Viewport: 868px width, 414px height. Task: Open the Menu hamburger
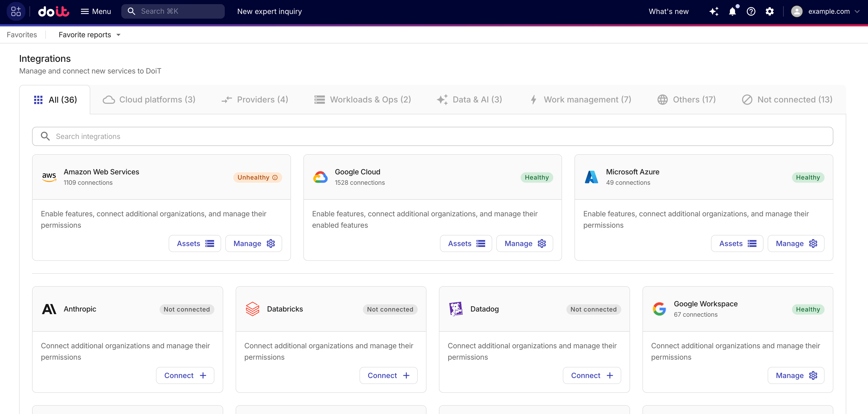96,11
